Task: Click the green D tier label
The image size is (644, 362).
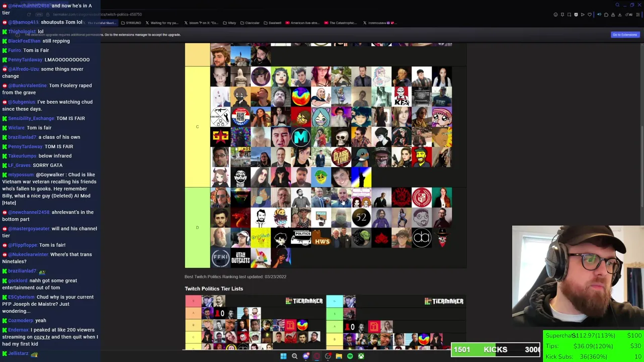Action: pos(197,227)
